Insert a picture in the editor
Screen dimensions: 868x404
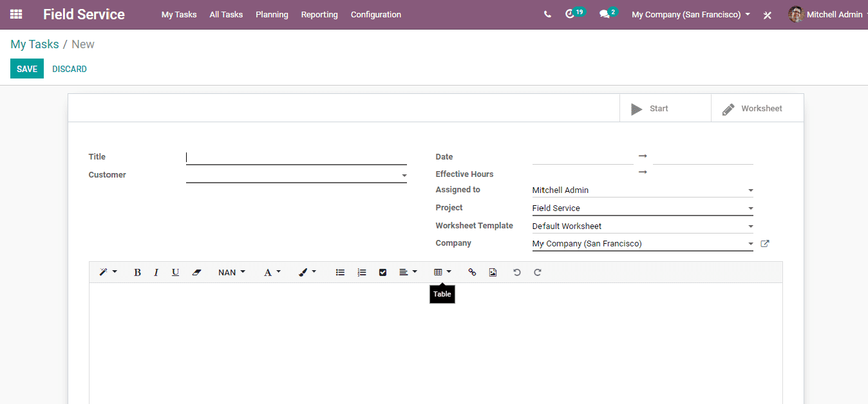click(x=493, y=272)
